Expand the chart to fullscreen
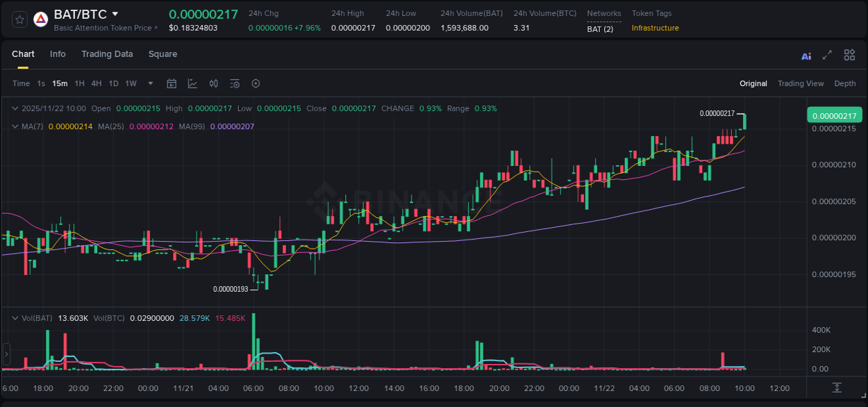The image size is (868, 407). 827,55
